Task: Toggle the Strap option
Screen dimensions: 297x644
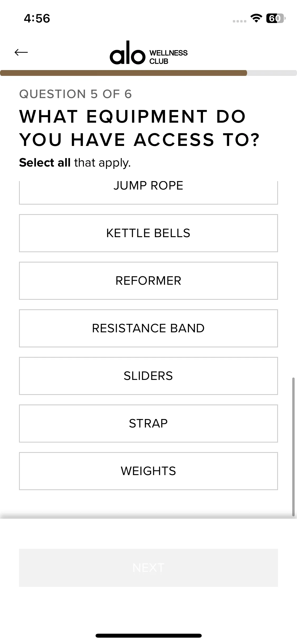Action: [148, 424]
